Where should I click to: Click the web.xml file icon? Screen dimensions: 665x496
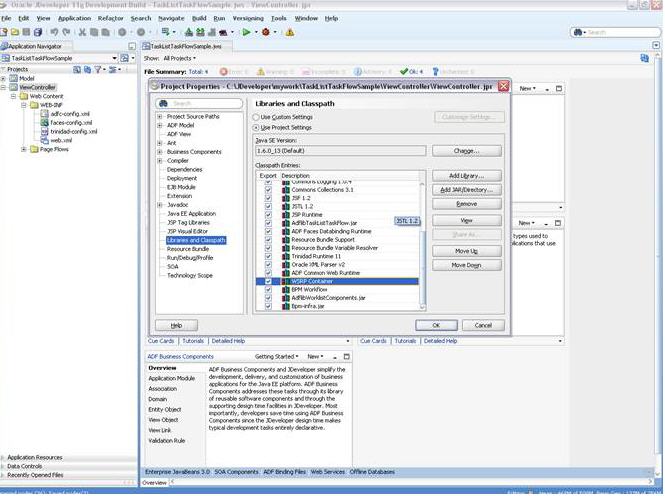44,140
